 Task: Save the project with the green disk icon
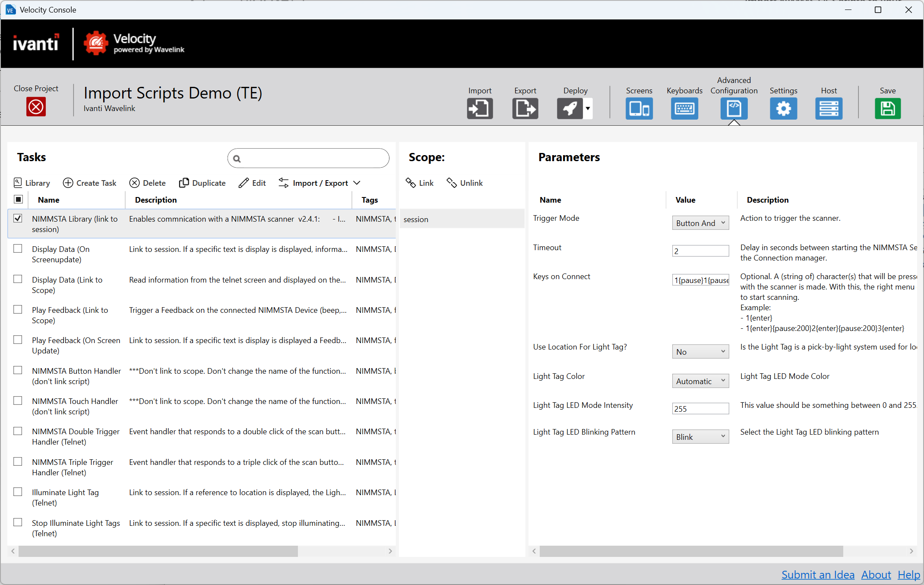(x=888, y=108)
